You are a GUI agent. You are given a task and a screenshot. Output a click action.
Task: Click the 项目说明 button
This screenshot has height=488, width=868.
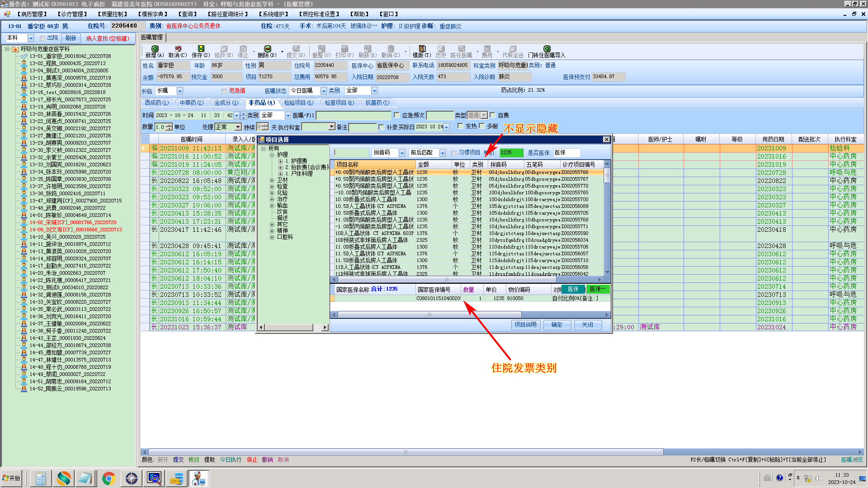tap(525, 325)
